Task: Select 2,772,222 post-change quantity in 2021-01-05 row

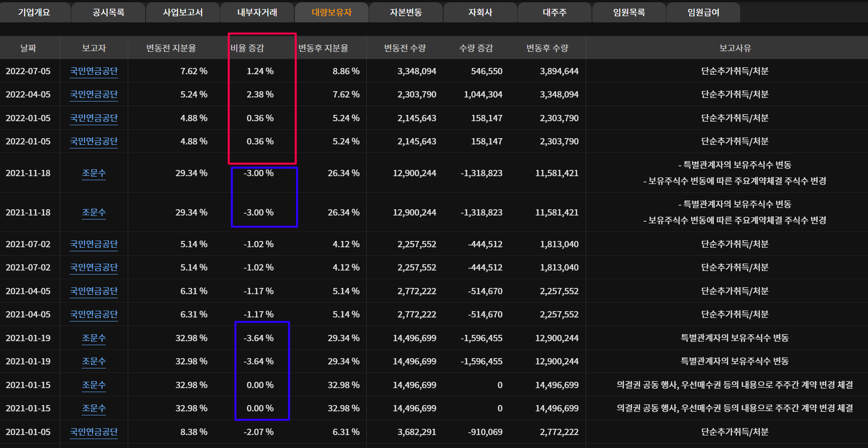Action: tap(559, 432)
